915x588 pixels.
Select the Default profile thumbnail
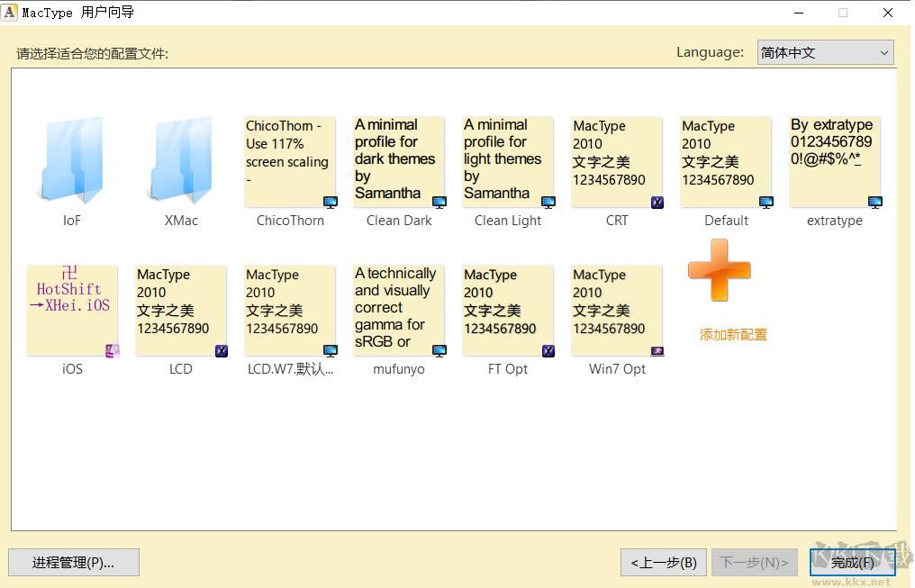[x=726, y=162]
